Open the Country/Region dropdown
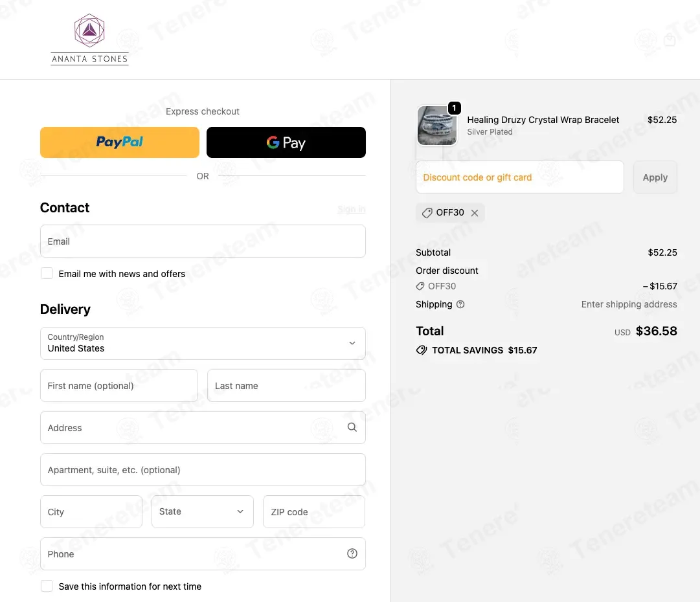The image size is (700, 602). point(203,343)
